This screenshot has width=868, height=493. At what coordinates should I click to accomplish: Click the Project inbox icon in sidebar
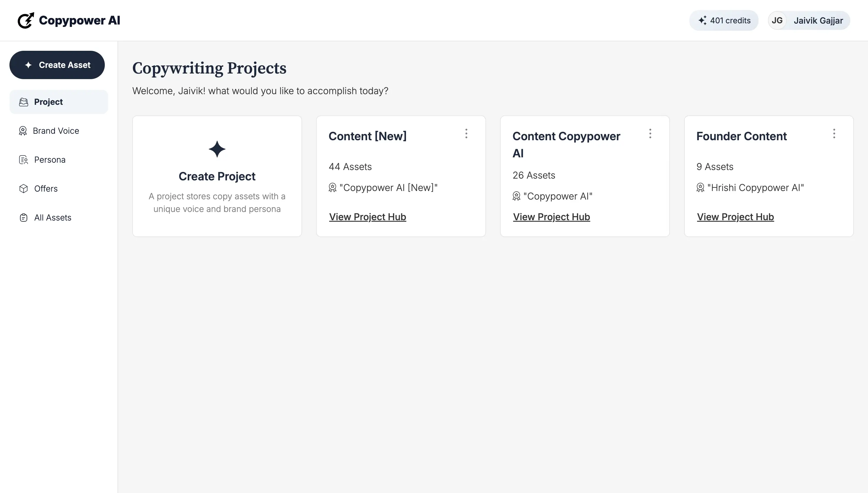[23, 102]
